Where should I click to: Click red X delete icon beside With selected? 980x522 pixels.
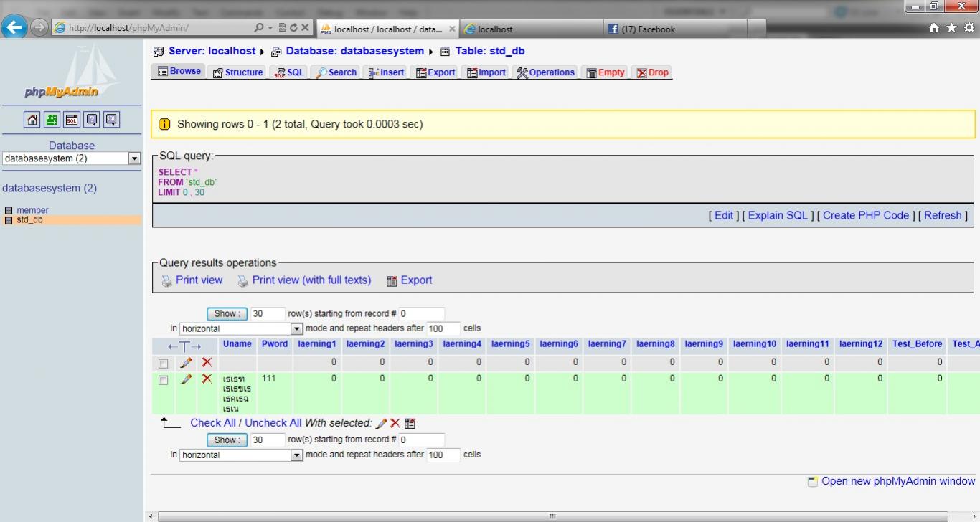(x=395, y=423)
